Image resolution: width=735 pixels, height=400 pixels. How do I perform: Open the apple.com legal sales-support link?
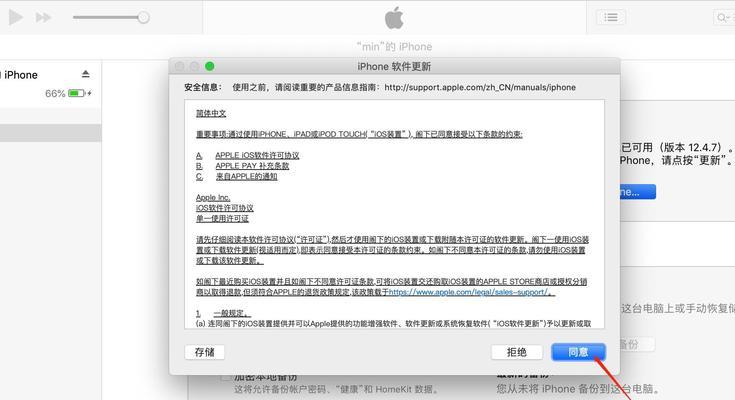[x=469, y=292]
